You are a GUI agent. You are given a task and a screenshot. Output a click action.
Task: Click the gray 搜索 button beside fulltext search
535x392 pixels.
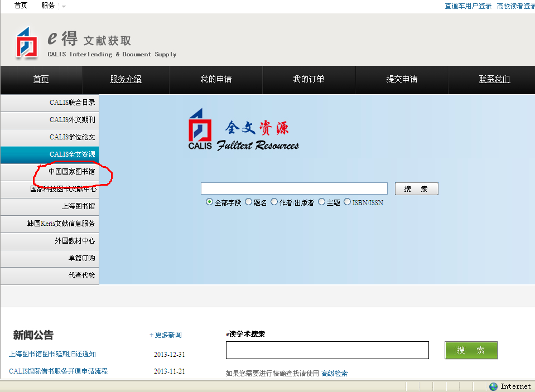click(x=416, y=188)
